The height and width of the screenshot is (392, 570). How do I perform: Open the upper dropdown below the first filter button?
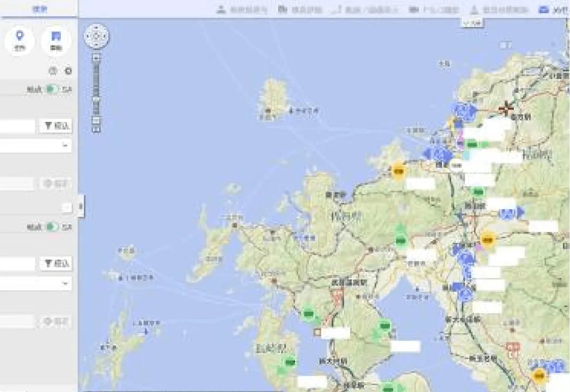[x=35, y=145]
